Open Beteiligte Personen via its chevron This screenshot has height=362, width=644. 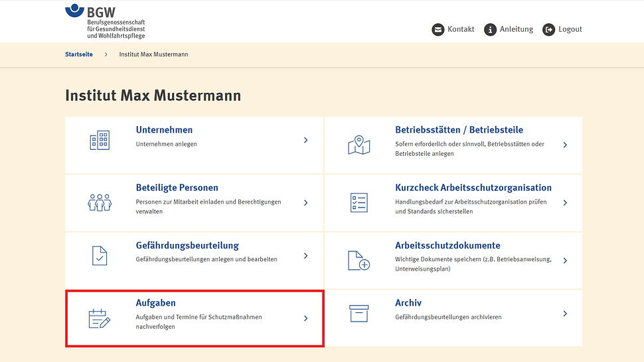point(305,203)
